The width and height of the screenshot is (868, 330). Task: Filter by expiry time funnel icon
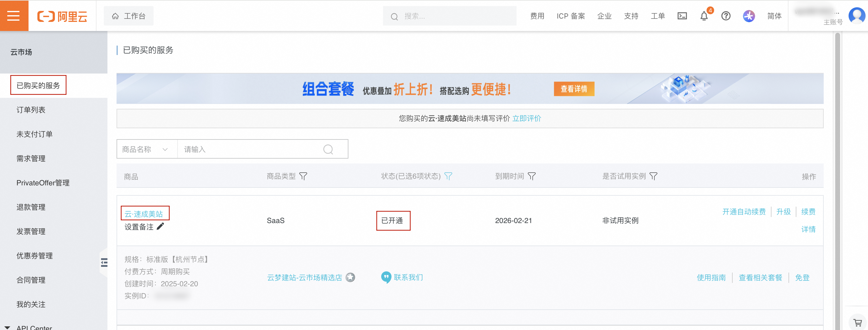(531, 176)
